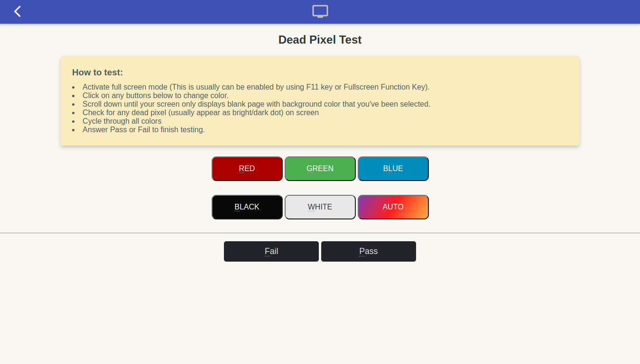
Task: Click the "Activate full screen mode" instruction line
Action: (256, 87)
